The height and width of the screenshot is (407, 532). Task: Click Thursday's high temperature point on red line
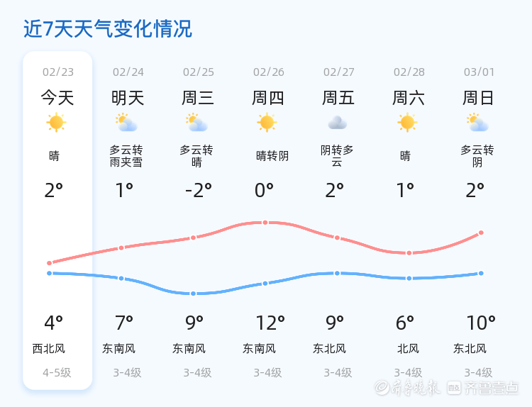pos(265,223)
